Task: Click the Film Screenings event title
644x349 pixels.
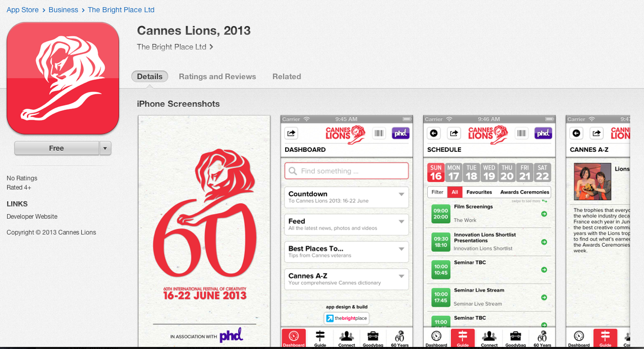Action: 473,207
